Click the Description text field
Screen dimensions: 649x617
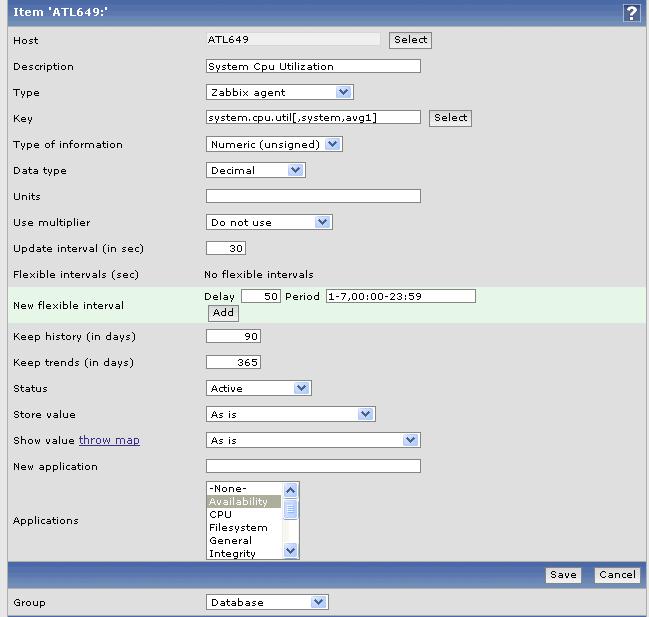313,66
